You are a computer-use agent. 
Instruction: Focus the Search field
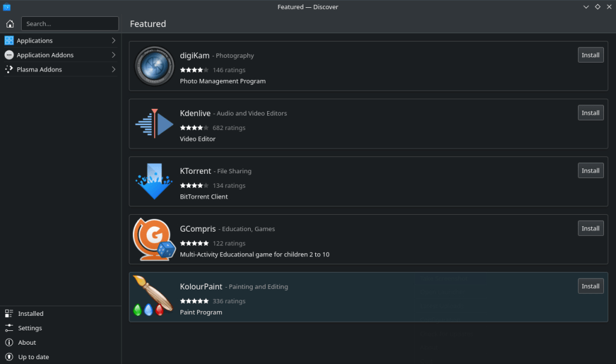click(70, 23)
